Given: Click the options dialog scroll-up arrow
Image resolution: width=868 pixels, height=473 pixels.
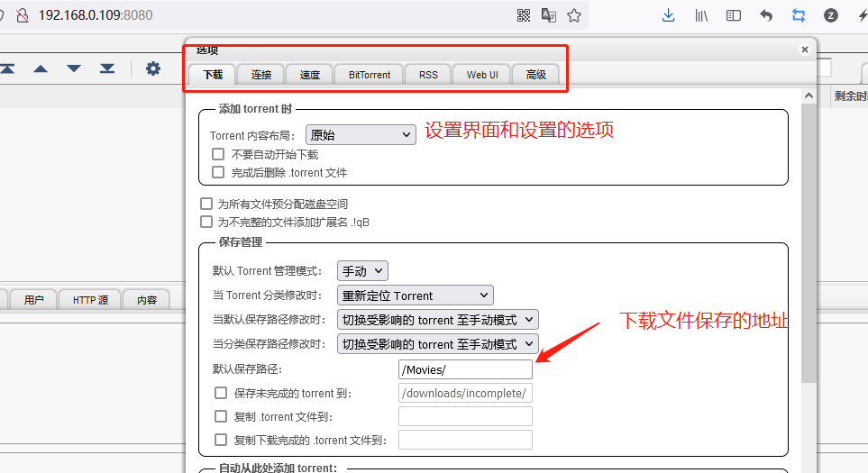Looking at the screenshot, I should tap(809, 96).
